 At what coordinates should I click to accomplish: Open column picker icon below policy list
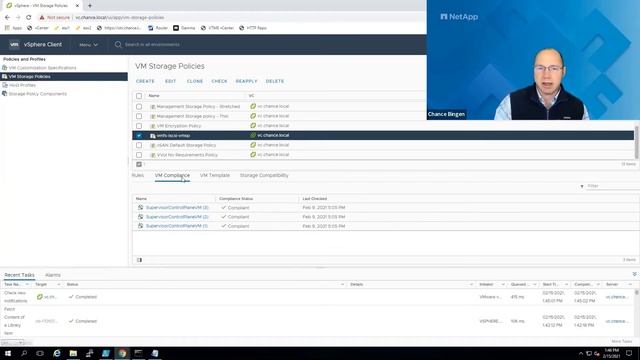[139, 164]
